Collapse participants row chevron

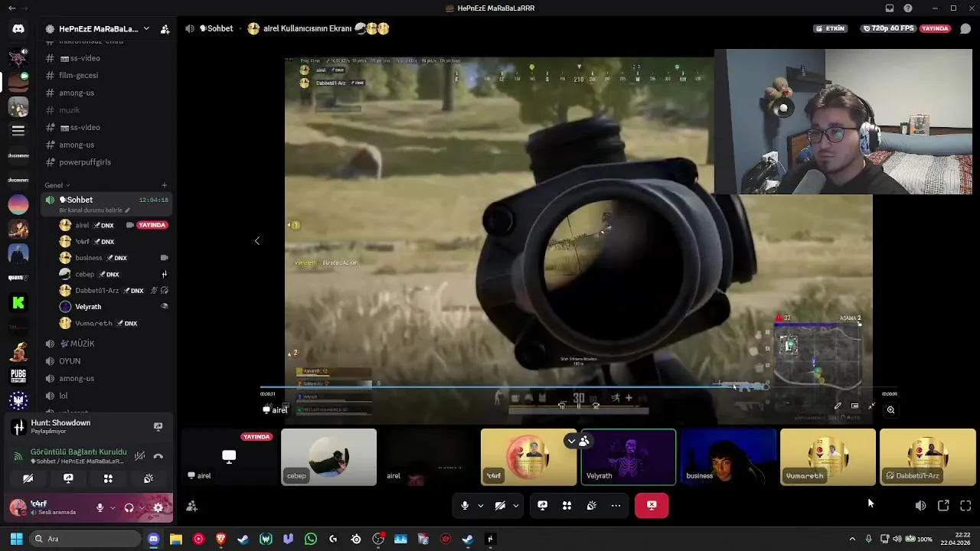(x=571, y=441)
